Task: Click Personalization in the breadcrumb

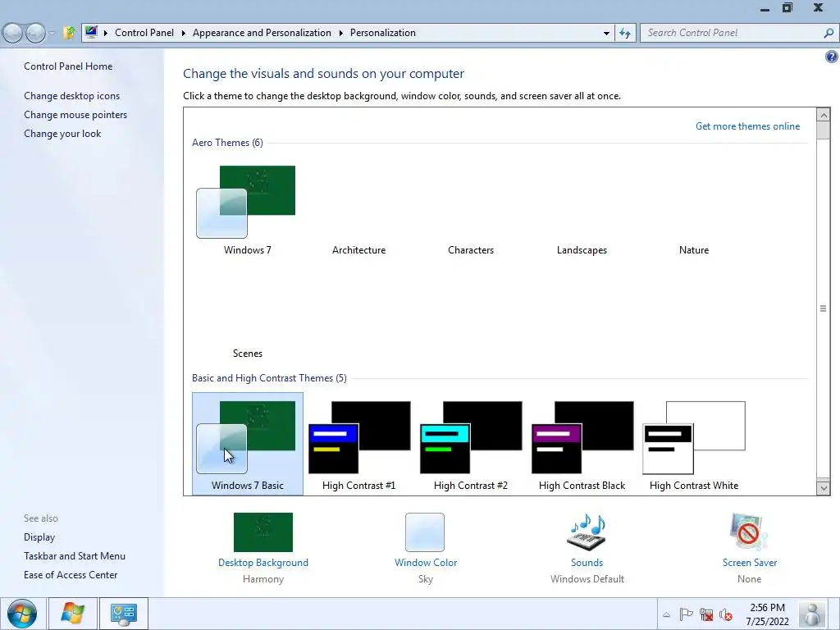Action: 383,33
